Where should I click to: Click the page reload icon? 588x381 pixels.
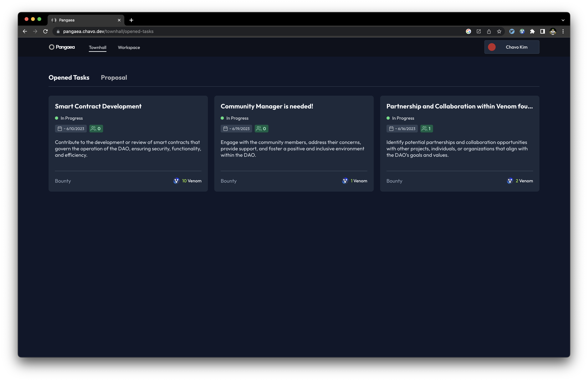pyautogui.click(x=46, y=31)
